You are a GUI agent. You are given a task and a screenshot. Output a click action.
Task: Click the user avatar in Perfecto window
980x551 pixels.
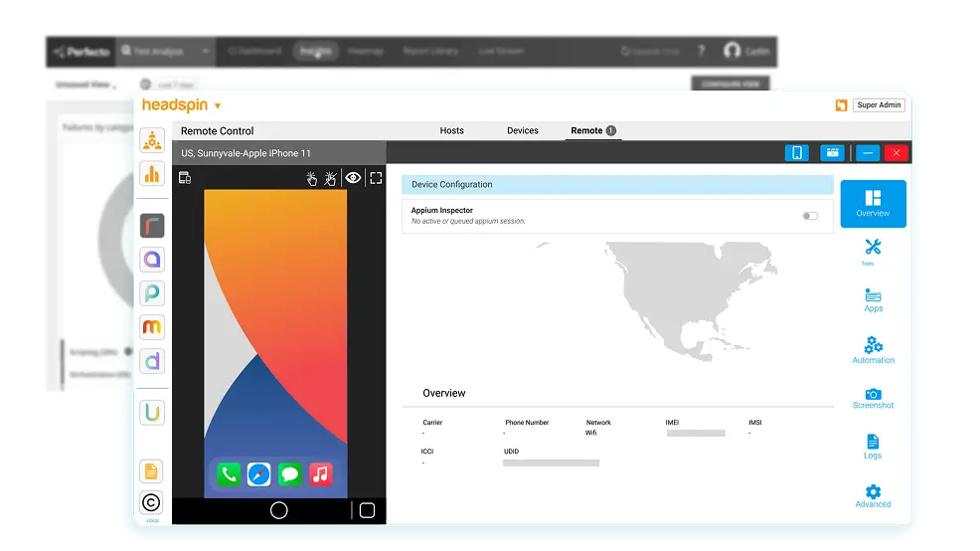pyautogui.click(x=732, y=50)
